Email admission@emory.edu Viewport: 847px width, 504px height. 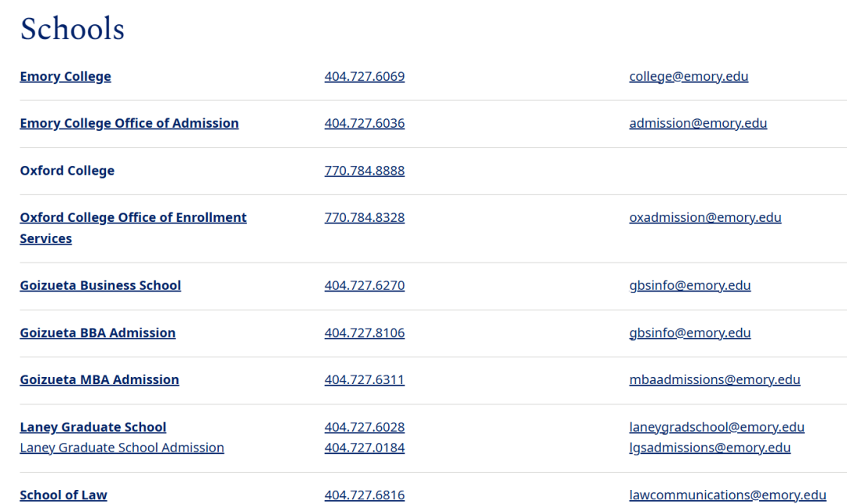[x=697, y=123]
